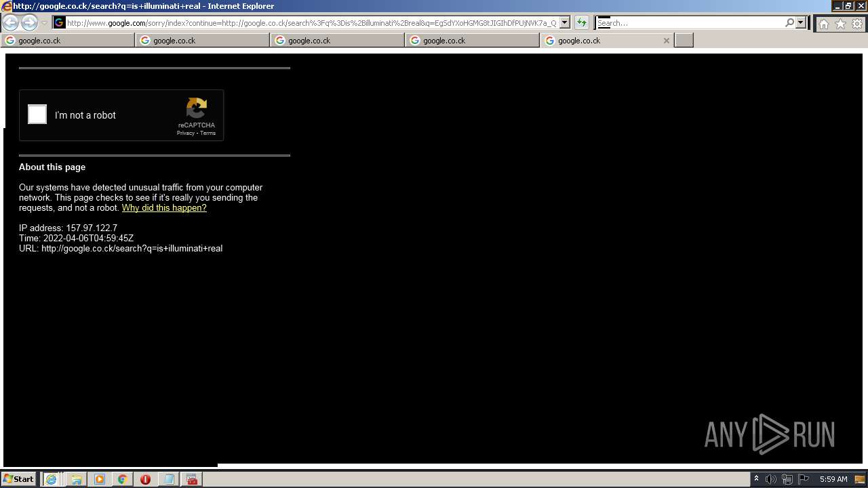The image size is (868, 488).
Task: Open the red toolbox taskbar icon
Action: tap(192, 479)
